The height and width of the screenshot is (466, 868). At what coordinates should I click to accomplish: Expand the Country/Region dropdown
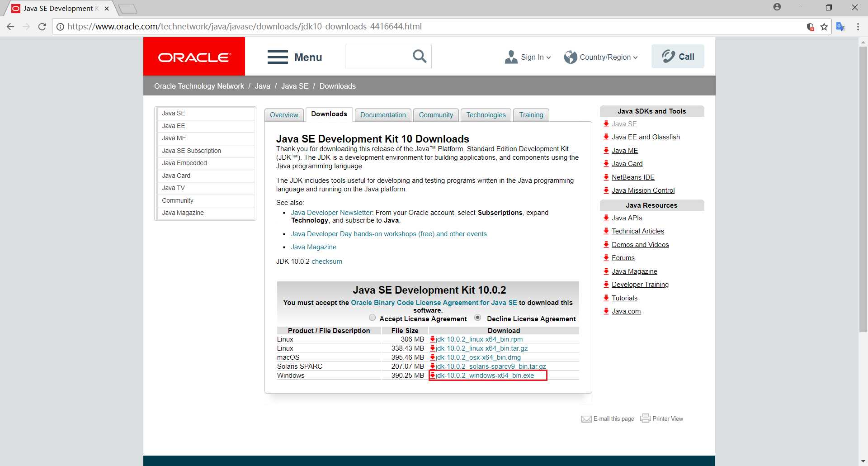[635, 57]
